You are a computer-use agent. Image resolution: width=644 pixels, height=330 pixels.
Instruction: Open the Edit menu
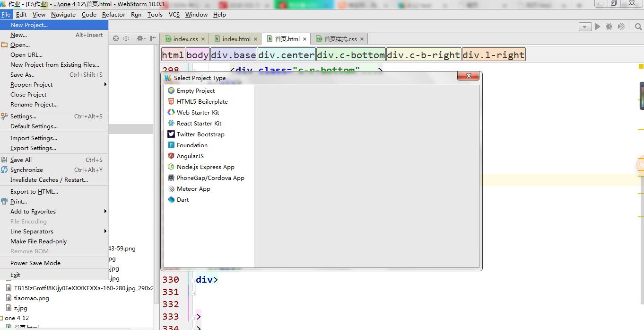[x=21, y=14]
